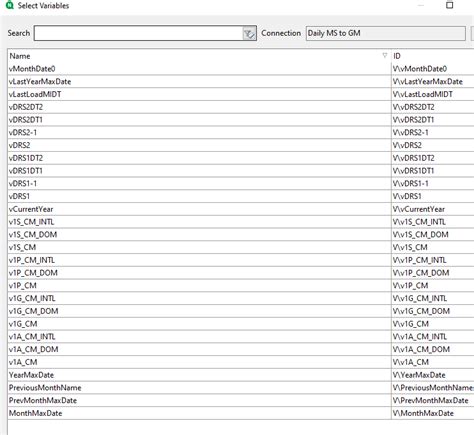Click the V\v1A_CM ID cell
The width and height of the screenshot is (474, 435).
pos(433,362)
